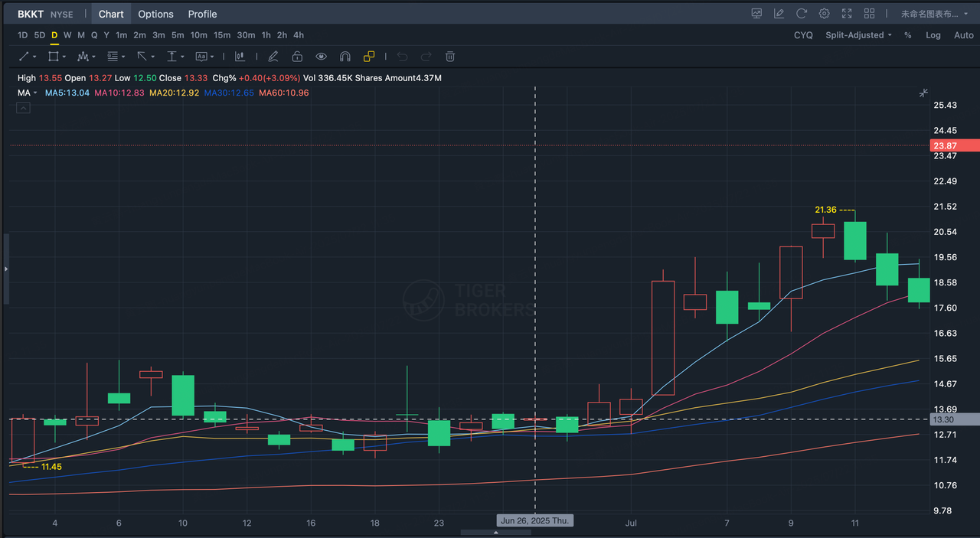
Task: Select the 30m interval
Action: [246, 35]
